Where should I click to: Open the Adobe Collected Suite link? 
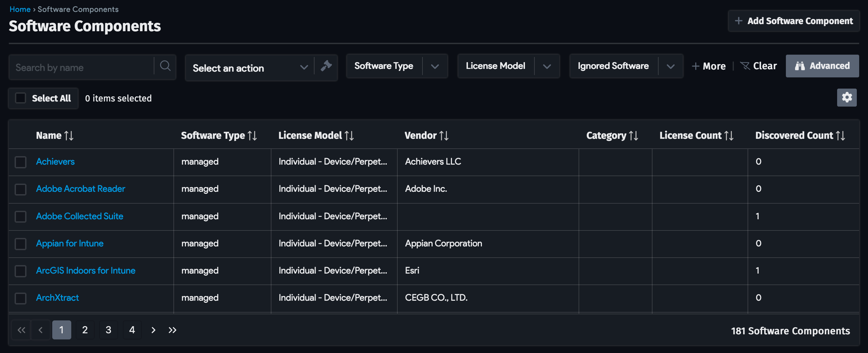pyautogui.click(x=80, y=216)
